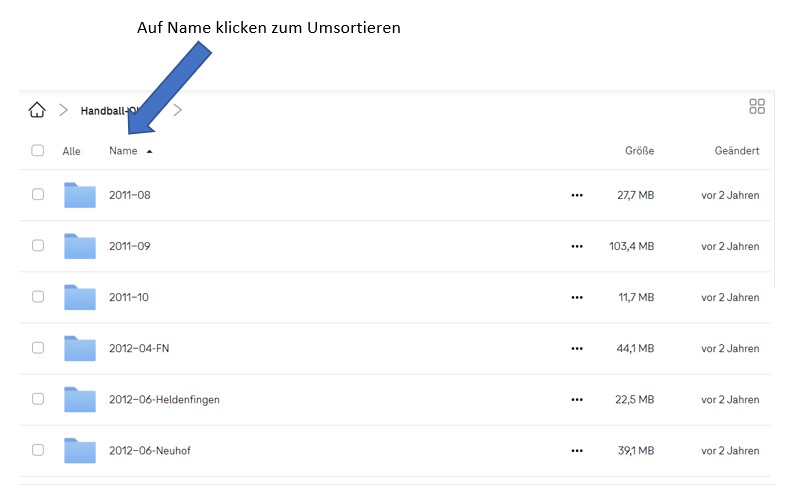This screenshot has width=795, height=502.
Task: Open the 2012-06-Neuhof folder icon
Action: click(80, 451)
